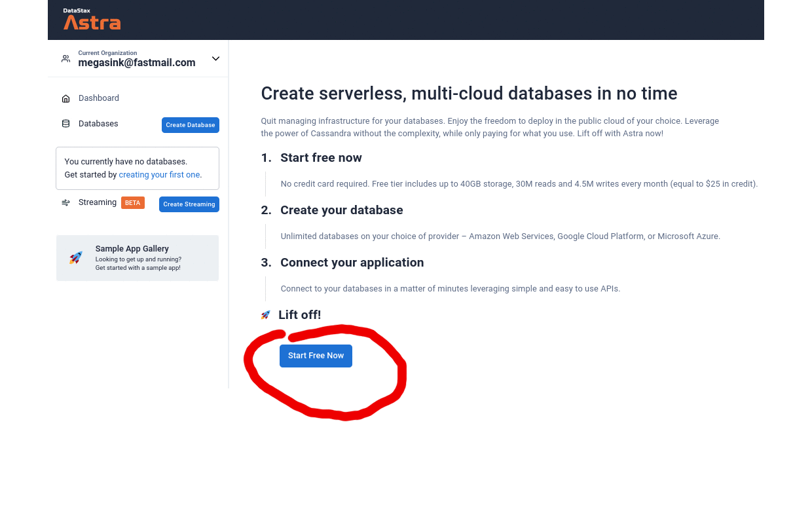Open Databases in the sidebar
This screenshot has height=524, width=812.
[98, 124]
